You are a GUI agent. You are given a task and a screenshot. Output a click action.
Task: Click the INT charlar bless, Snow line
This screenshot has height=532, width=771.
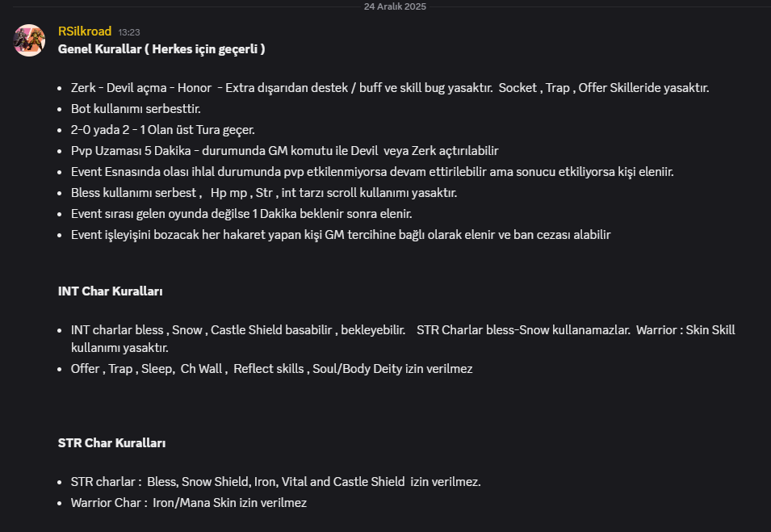point(403,330)
